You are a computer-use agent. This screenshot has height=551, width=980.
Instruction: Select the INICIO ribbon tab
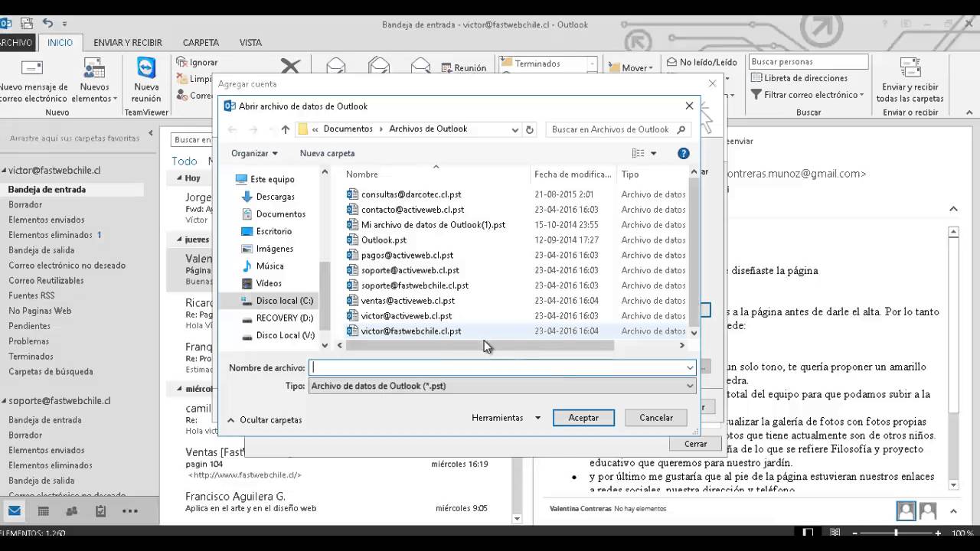point(60,43)
